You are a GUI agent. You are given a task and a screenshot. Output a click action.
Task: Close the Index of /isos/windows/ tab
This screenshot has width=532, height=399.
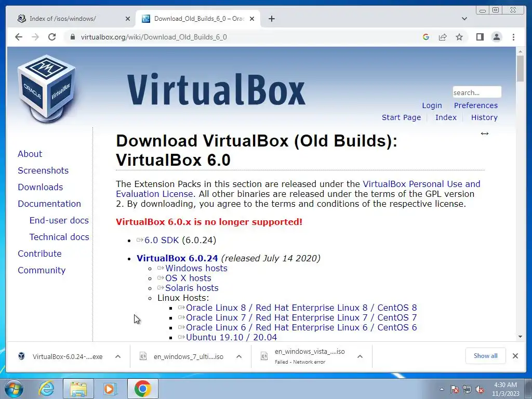[x=128, y=19]
